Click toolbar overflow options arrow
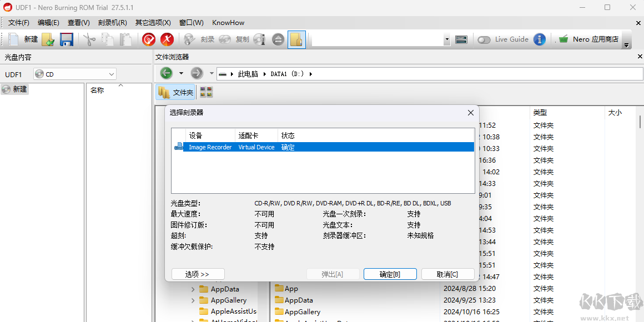This screenshot has height=322, width=644. click(627, 45)
